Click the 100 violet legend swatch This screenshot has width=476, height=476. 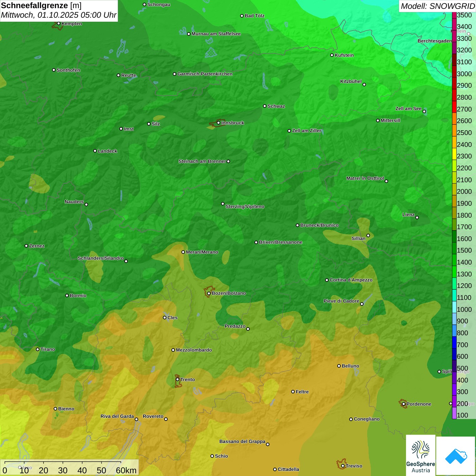[454, 413]
